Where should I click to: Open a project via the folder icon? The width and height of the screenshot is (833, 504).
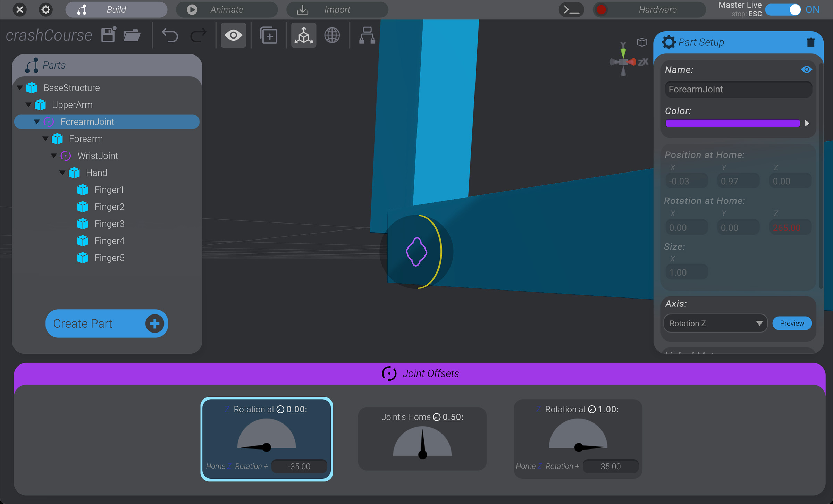click(132, 35)
